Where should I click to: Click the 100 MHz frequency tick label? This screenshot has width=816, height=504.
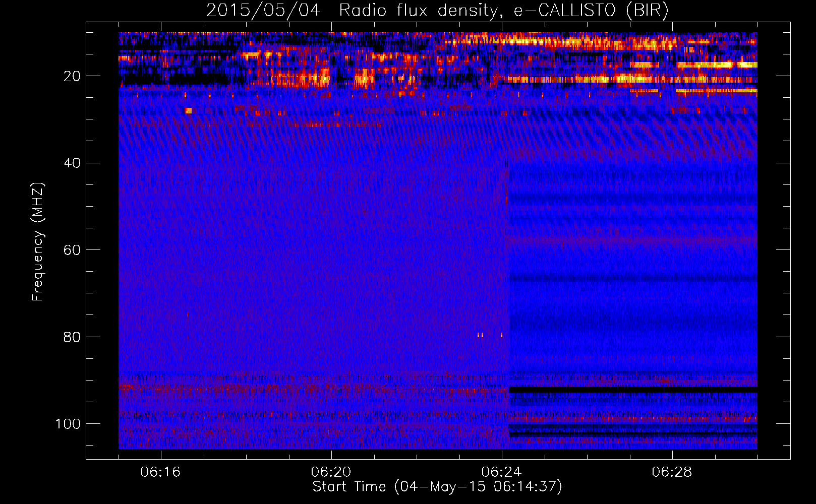68,424
